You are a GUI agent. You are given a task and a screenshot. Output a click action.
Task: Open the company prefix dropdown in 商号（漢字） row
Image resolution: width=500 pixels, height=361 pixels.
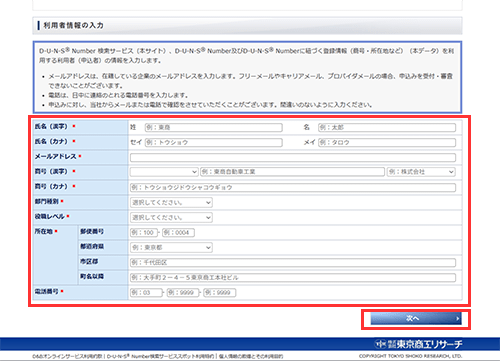[x=164, y=172]
